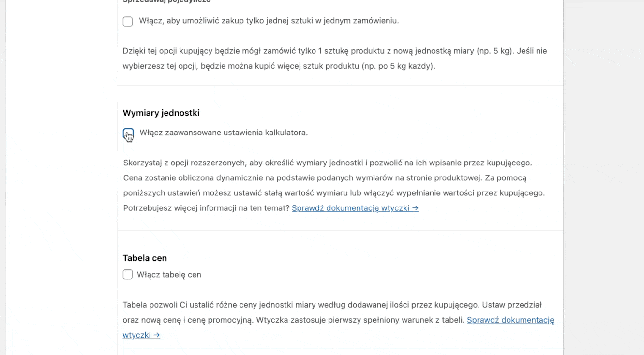Click arrow icon ending the Wymiary jednostki documentation link
This screenshot has height=355, width=644.
tap(415, 208)
